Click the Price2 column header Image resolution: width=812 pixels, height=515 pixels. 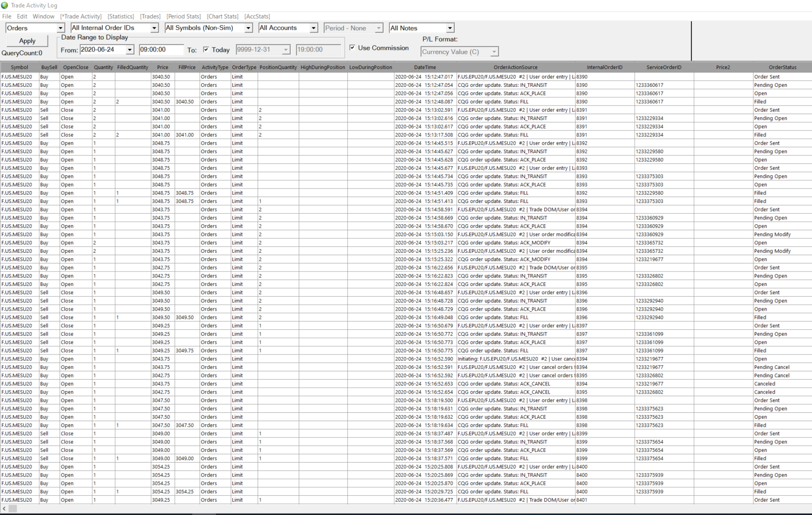tap(723, 67)
